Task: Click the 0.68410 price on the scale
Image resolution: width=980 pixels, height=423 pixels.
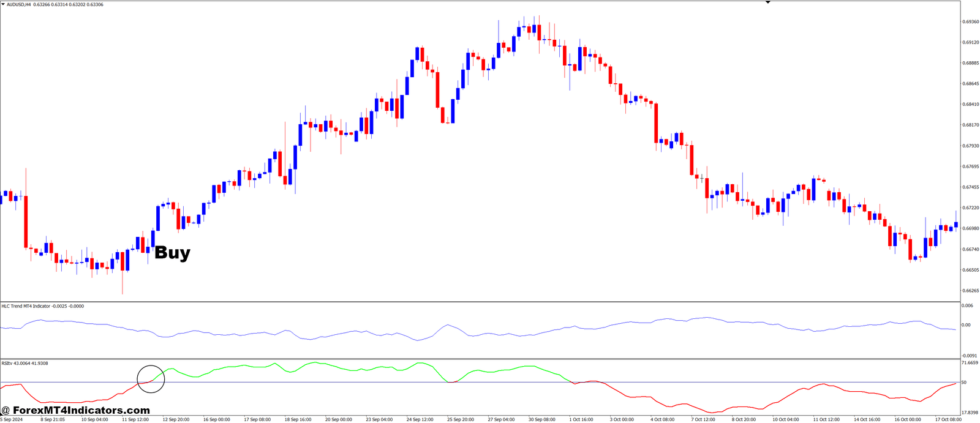Action: pyautogui.click(x=970, y=104)
